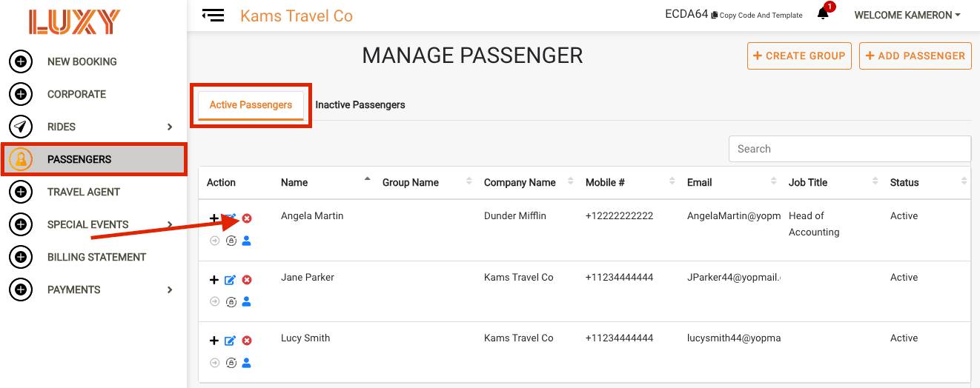Click the Dunder Mifflin company cell
Screen dimensions: 980x388
click(515, 216)
